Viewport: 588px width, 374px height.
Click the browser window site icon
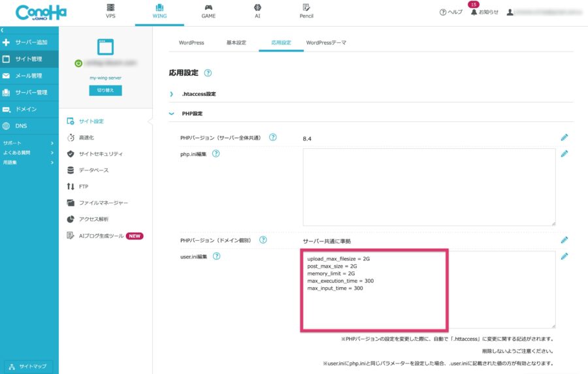pos(105,47)
